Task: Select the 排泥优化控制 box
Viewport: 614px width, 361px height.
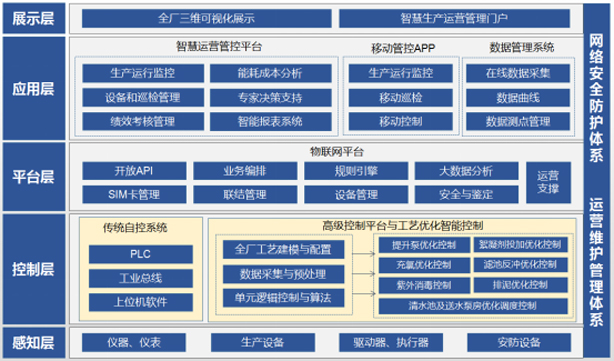Action: (520, 285)
